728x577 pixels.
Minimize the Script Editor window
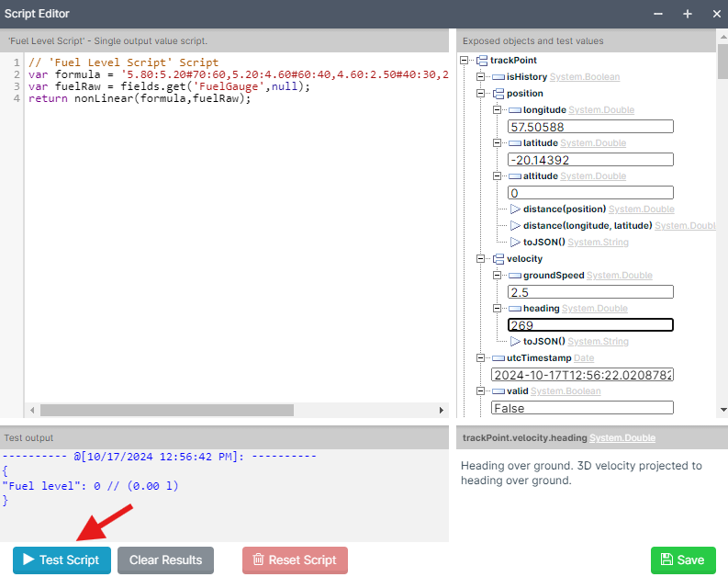658,14
